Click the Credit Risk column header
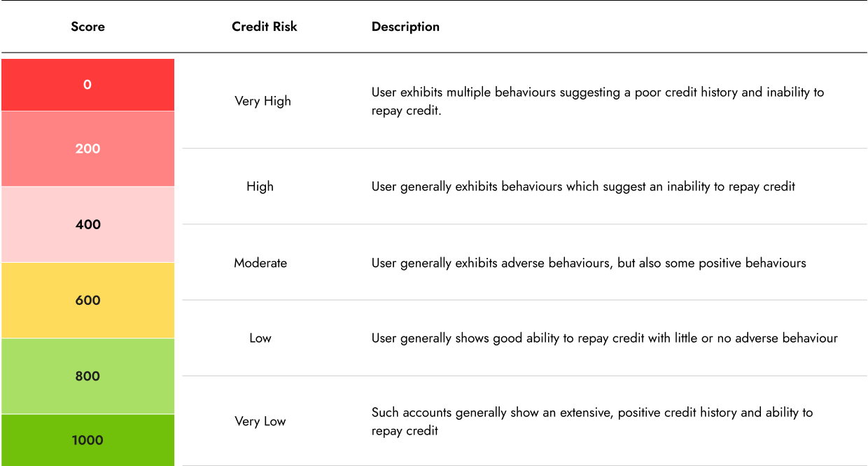Viewport: 868px width, 466px height. [265, 27]
